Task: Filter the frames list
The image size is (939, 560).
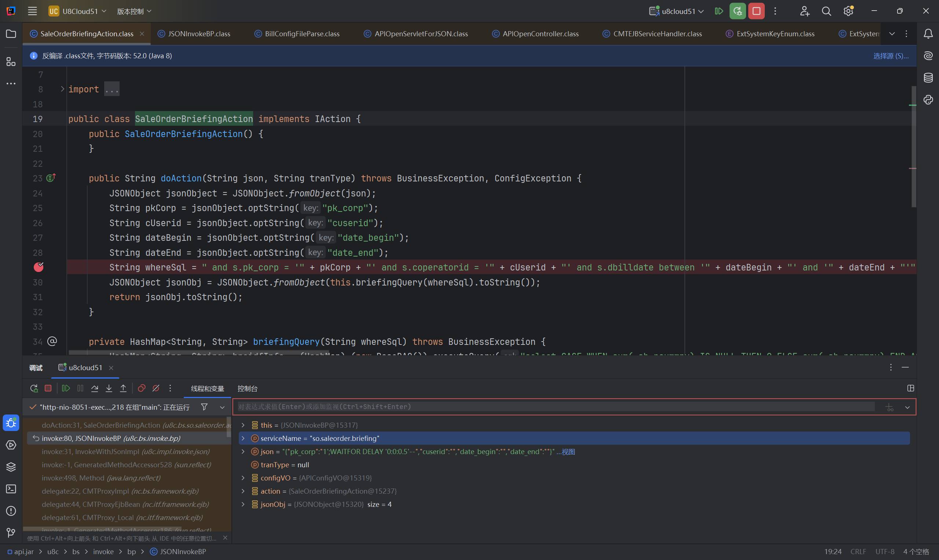Action: click(204, 407)
